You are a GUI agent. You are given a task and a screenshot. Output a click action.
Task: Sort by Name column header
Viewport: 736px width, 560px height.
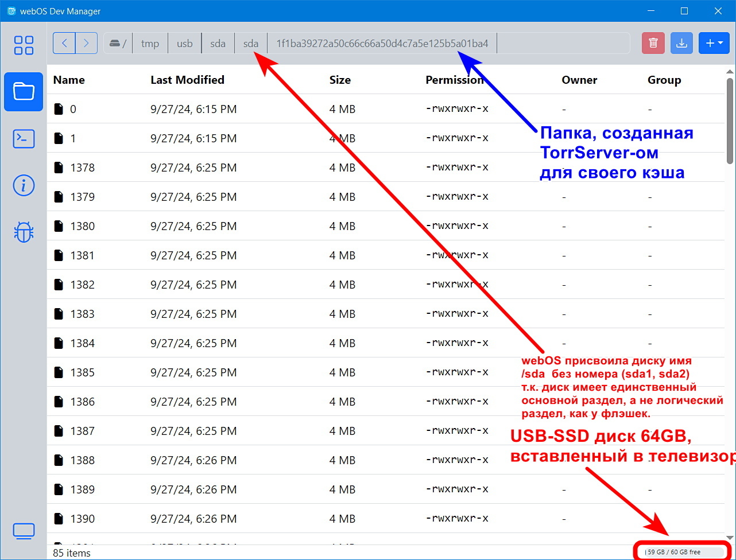pyautogui.click(x=69, y=80)
